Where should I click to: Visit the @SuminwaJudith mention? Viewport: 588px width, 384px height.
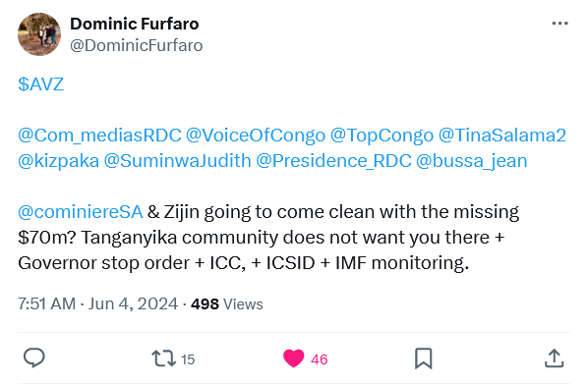tap(177, 161)
